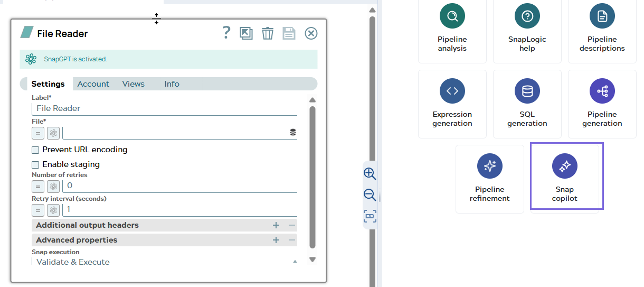644x287 pixels.
Task: Click the save floppy disk icon
Action: (289, 33)
